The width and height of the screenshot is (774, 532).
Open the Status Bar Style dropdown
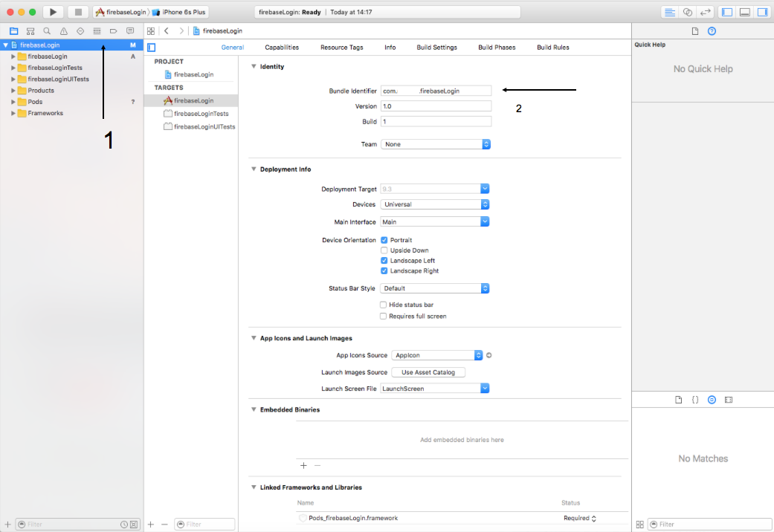(435, 288)
